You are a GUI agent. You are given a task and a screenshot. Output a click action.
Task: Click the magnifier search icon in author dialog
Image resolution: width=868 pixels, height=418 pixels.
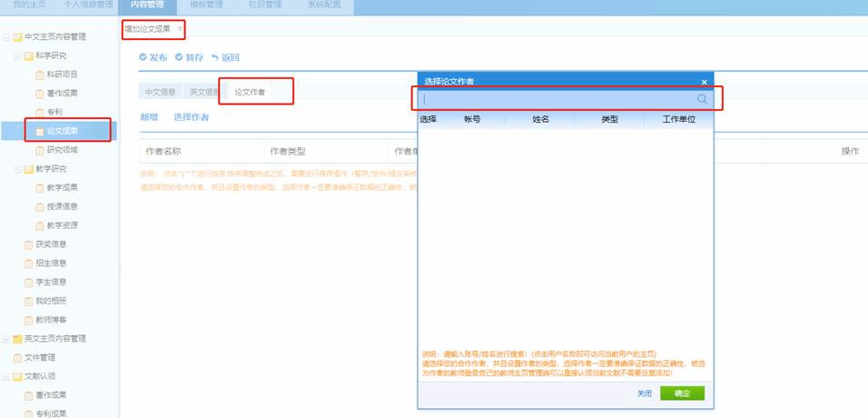click(702, 99)
